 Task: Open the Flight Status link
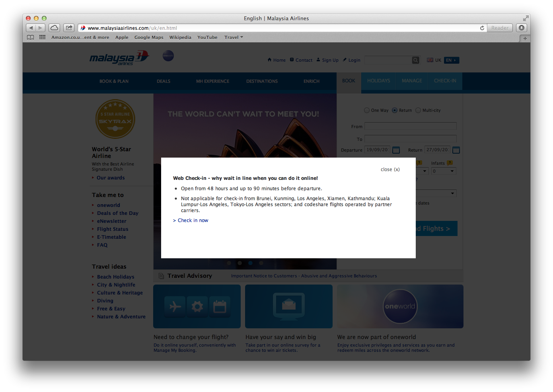click(113, 229)
